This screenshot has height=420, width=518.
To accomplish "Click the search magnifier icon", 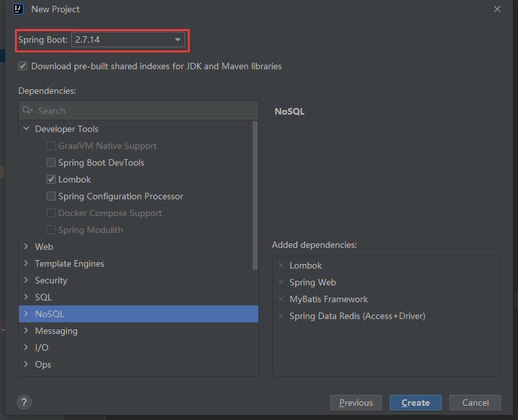I will tap(27, 111).
